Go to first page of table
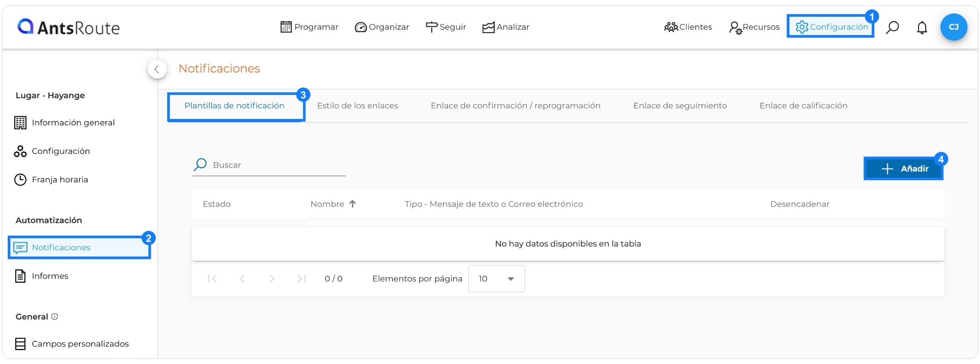 pos(212,279)
